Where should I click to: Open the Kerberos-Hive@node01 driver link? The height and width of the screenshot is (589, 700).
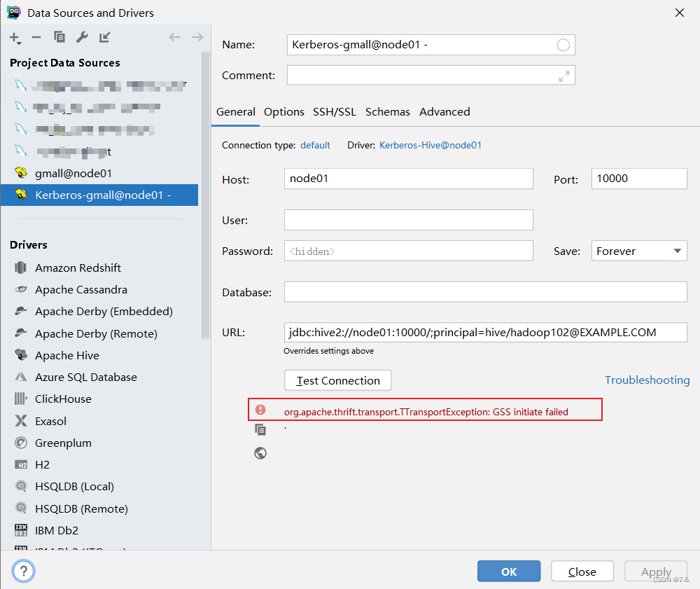point(430,145)
